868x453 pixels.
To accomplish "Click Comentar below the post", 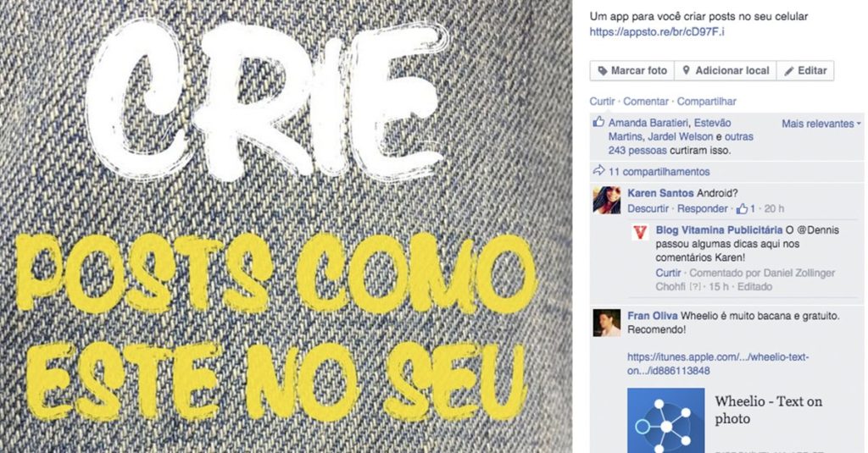I will click(645, 102).
